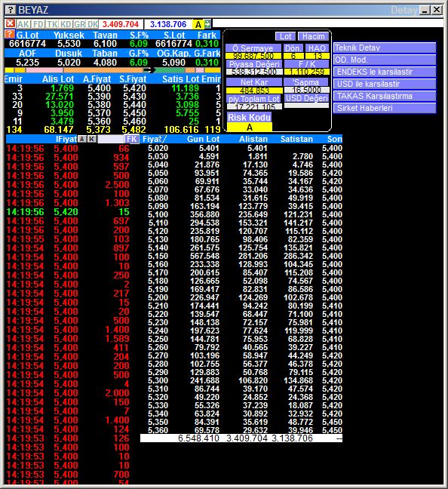This screenshot has height=489, width=448.
Task: Click the yellow Risk Kodu A field
Action: [x=250, y=128]
